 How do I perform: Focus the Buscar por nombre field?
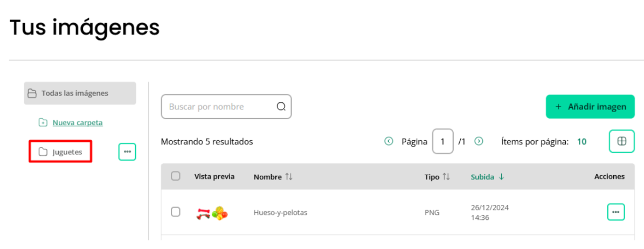[x=226, y=107]
